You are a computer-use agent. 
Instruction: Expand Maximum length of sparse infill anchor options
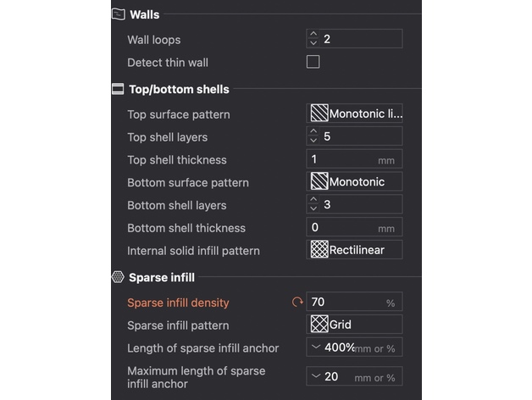coord(316,376)
